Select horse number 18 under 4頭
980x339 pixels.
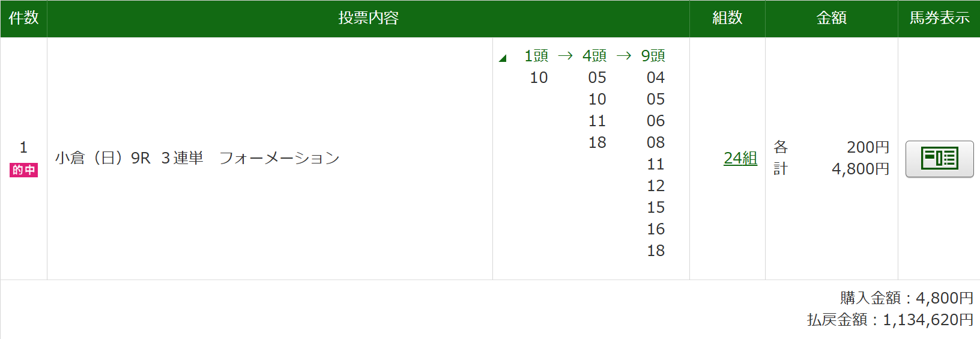click(x=597, y=142)
